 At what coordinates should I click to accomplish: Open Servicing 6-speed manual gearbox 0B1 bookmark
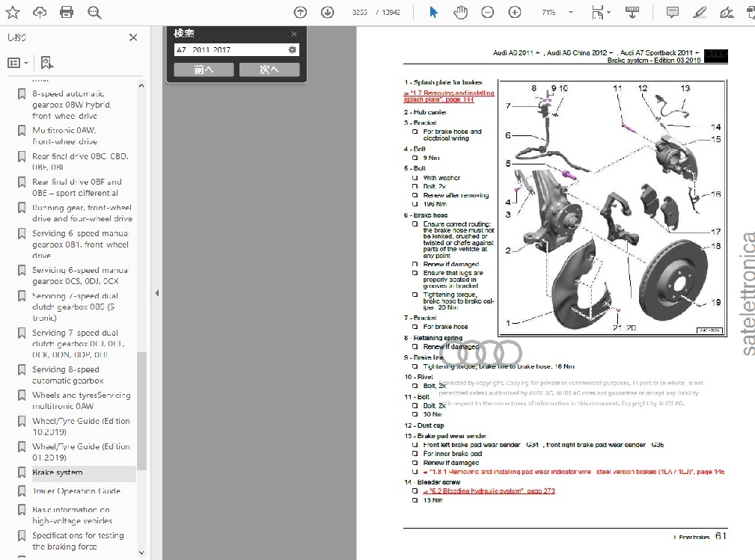pos(80,244)
